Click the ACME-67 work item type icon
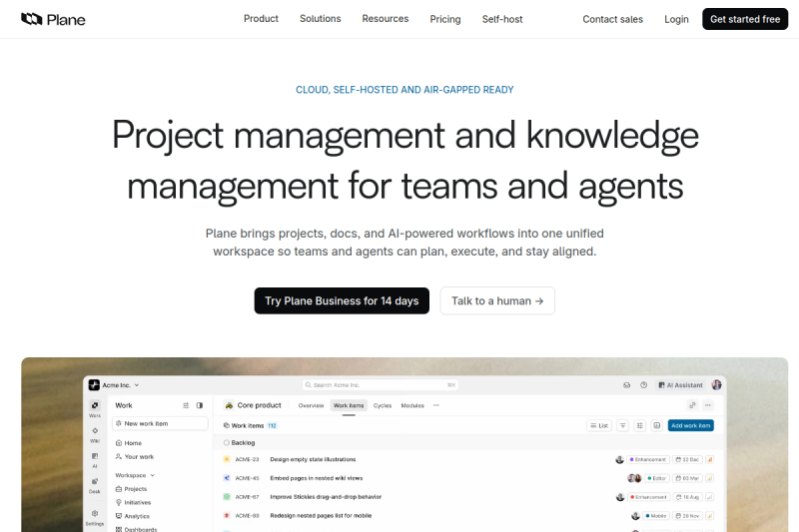Viewport: 799px width, 532px height. point(227,497)
